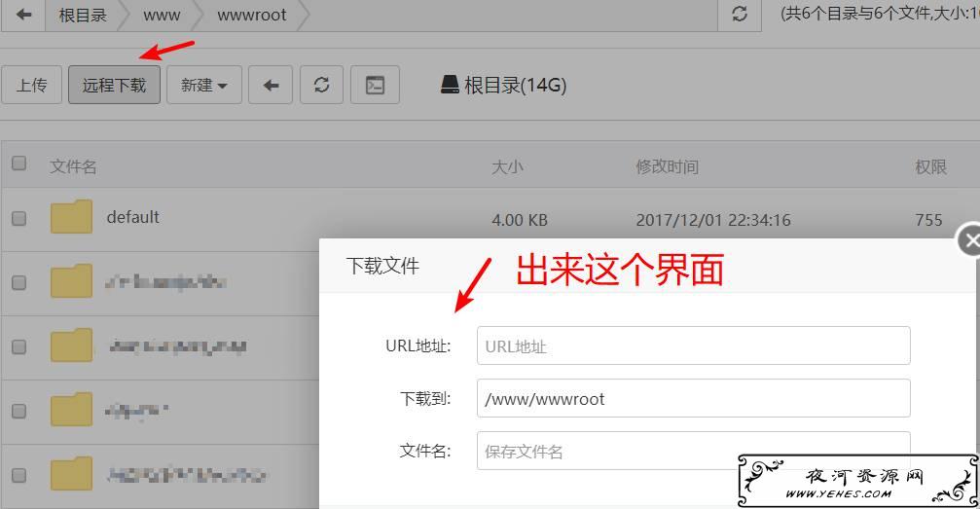Click date 2017/12/01 22:34:16 cell
Viewport: 980px width, 509px height.
tap(713, 220)
